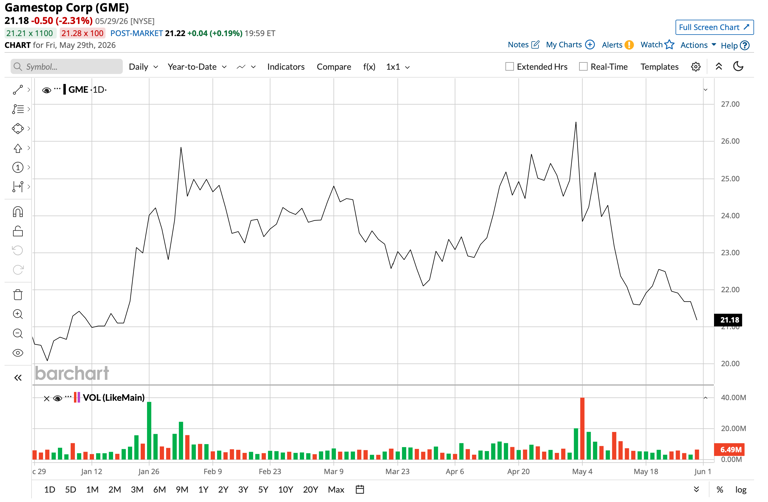Toggle visibility of all drawings
This screenshot has height=502, width=768.
pyautogui.click(x=18, y=353)
